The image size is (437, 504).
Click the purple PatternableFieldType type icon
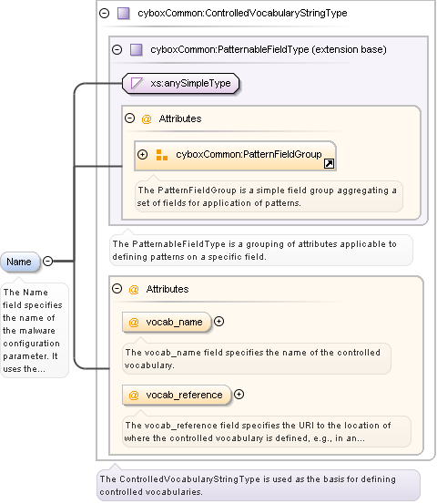coord(137,50)
